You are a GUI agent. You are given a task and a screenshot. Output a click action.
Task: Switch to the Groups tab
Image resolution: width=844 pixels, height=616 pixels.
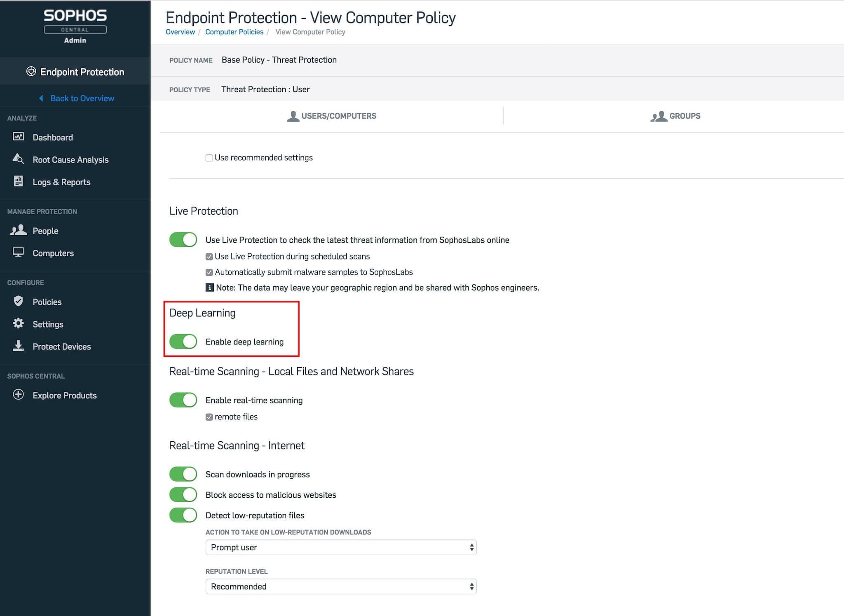click(x=675, y=116)
